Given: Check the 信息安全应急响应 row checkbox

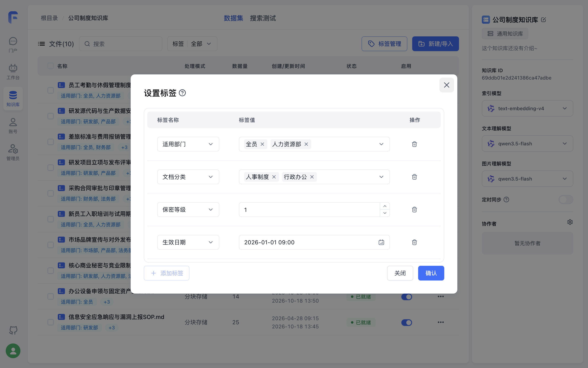Looking at the screenshot, I should tap(51, 322).
